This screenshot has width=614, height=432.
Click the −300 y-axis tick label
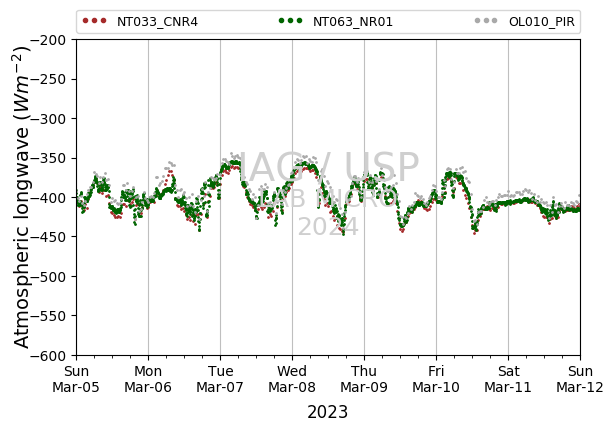click(x=48, y=119)
